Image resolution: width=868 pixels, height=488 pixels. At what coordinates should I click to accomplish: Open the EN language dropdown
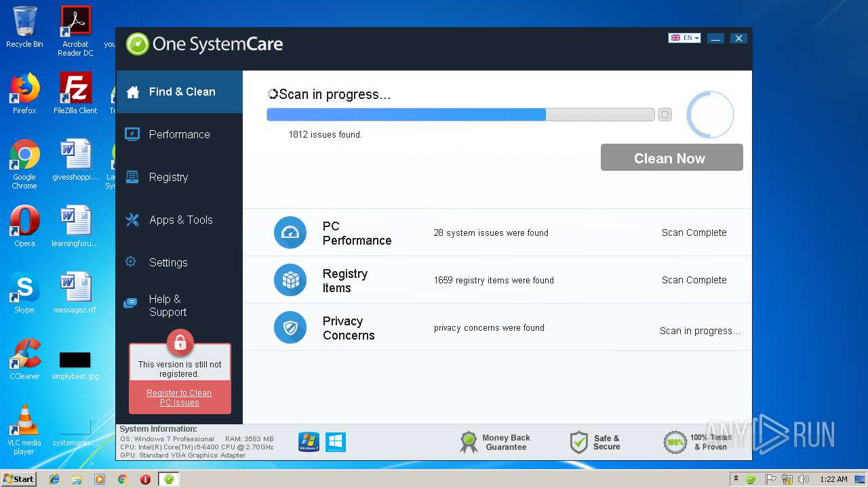point(684,38)
